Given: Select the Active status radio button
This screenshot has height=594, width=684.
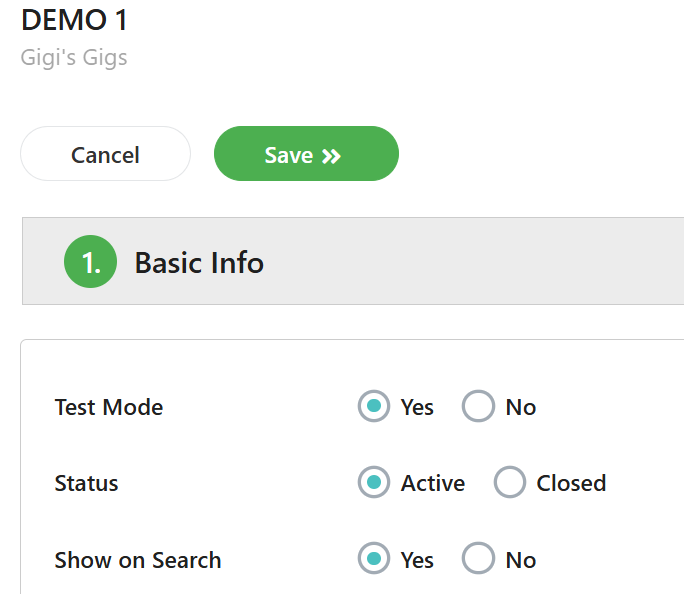Looking at the screenshot, I should pyautogui.click(x=374, y=483).
